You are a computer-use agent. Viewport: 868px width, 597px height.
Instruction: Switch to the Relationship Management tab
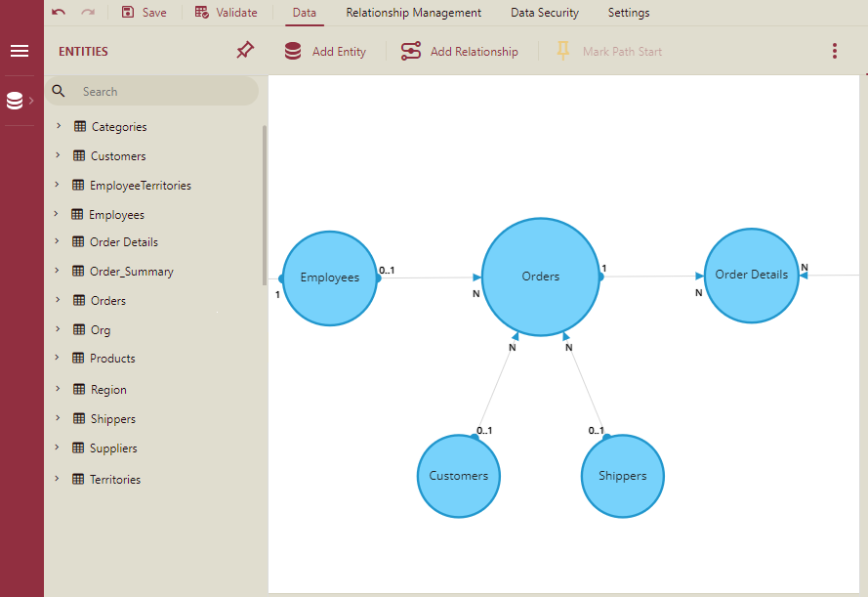click(x=413, y=13)
